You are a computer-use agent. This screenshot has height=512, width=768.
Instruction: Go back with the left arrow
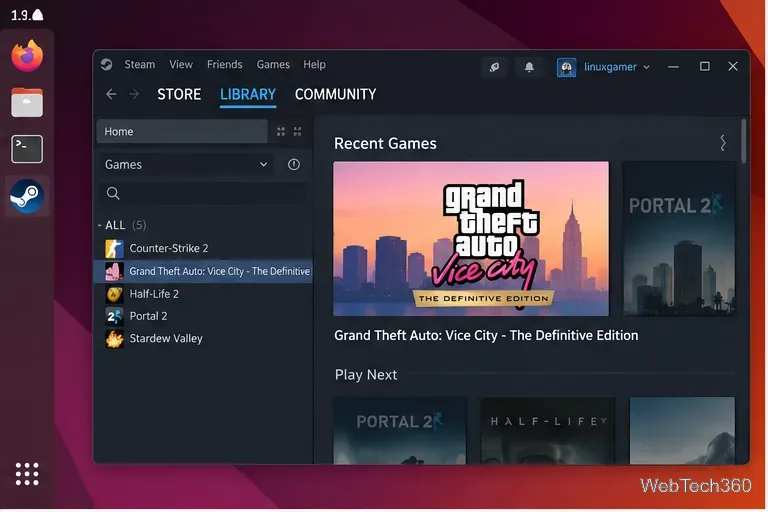click(111, 94)
